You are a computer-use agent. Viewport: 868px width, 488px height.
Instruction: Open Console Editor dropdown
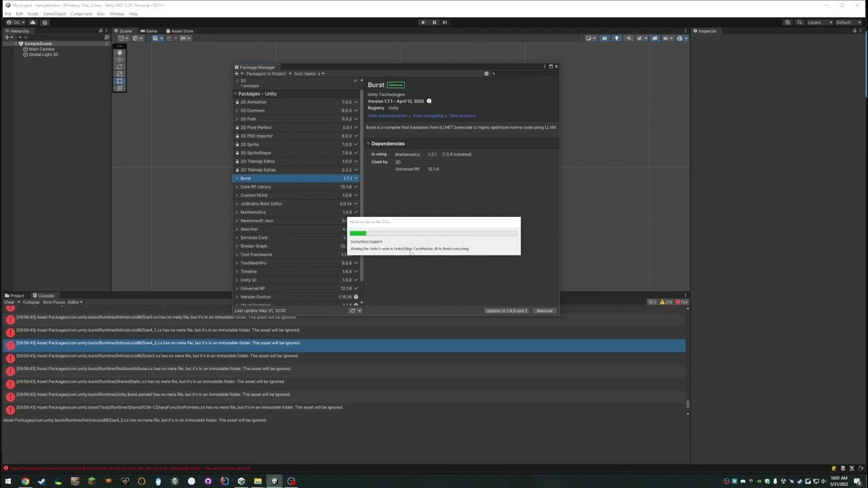click(x=75, y=302)
